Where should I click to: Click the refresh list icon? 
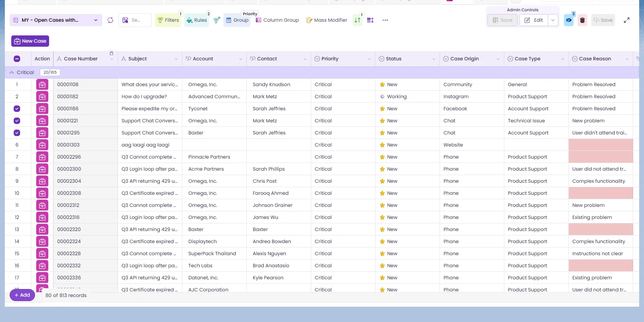pyautogui.click(x=110, y=20)
